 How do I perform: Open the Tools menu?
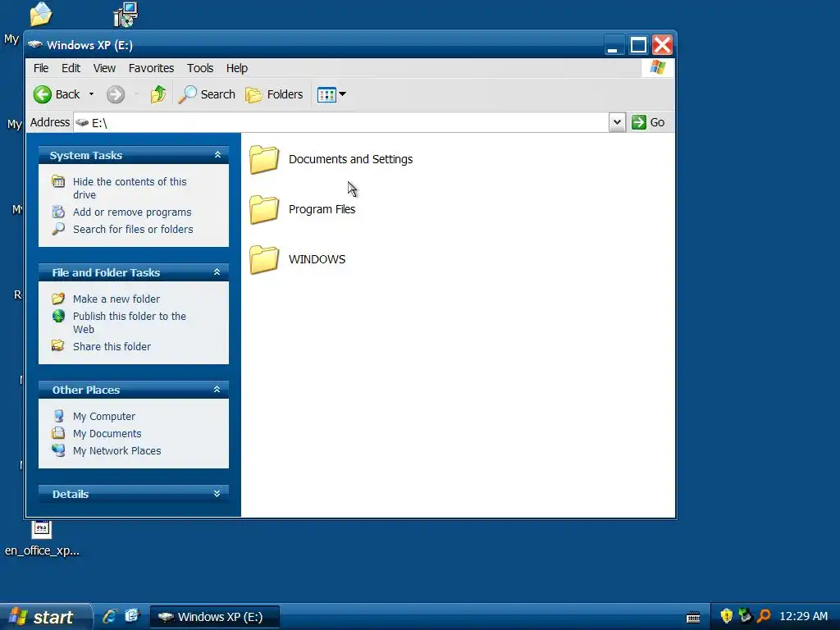[200, 68]
